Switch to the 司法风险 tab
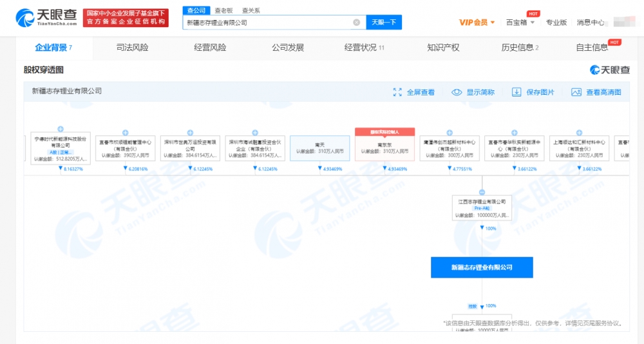644x344 pixels. [132, 48]
